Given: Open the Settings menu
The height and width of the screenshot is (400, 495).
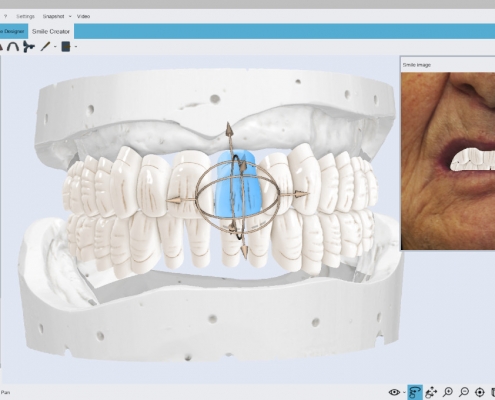Looking at the screenshot, I should coord(25,16).
